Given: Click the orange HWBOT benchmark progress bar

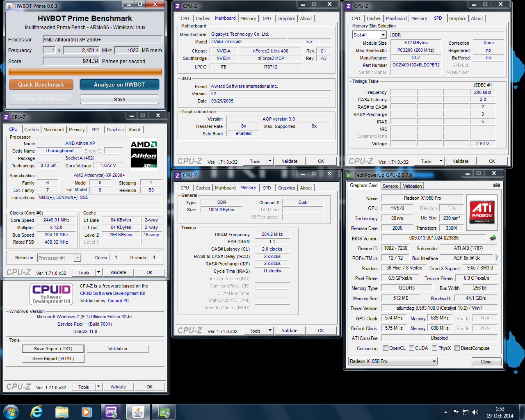Looking at the screenshot, I should point(85,72).
